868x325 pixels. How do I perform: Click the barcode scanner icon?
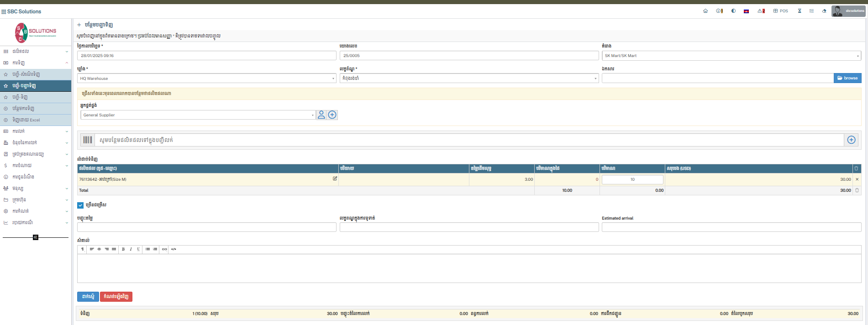pyautogui.click(x=88, y=140)
